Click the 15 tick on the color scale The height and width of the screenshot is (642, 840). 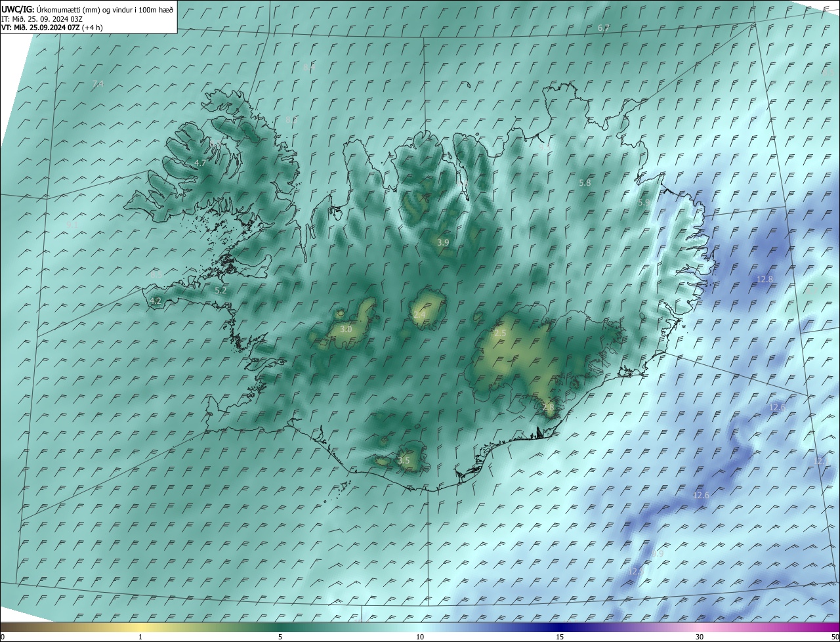pyautogui.click(x=560, y=637)
